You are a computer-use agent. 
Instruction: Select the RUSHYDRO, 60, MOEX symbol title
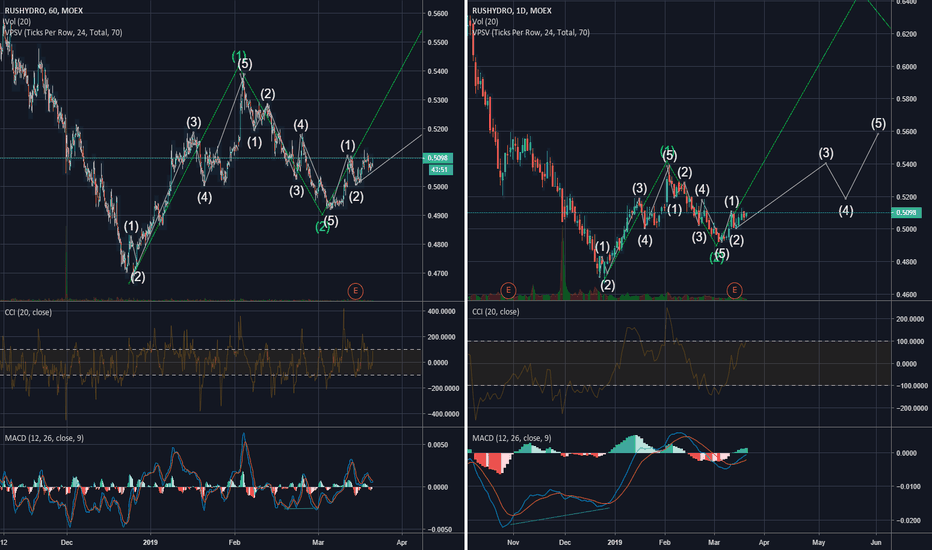point(44,11)
